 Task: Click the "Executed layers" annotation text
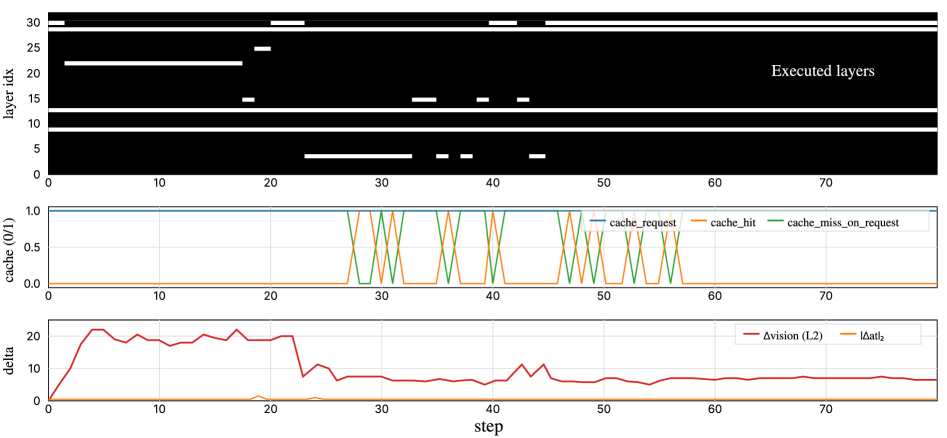coord(823,71)
